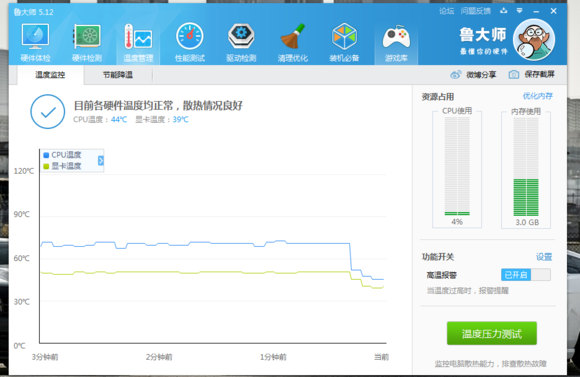The image size is (580, 377).
Task: Select 温度管理 thermometer icon
Action: 138,42
